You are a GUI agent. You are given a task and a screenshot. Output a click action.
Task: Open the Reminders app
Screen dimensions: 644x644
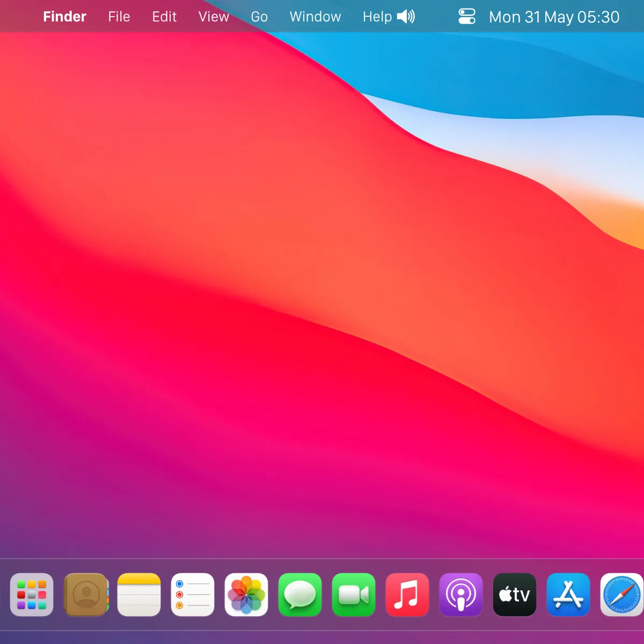(193, 595)
